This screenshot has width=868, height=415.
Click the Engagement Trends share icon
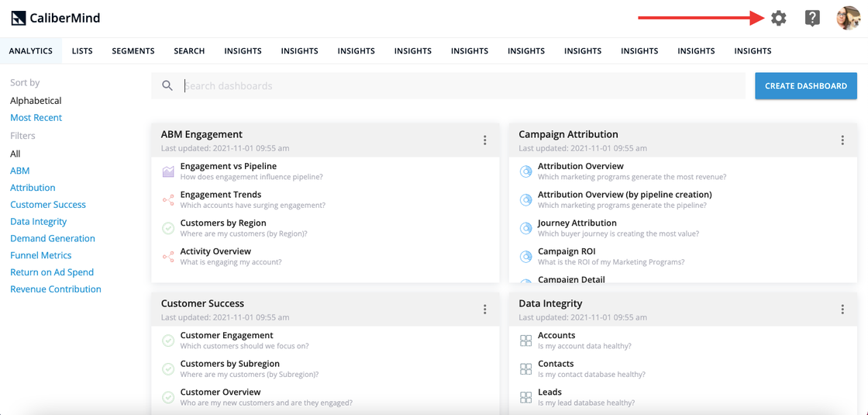(168, 199)
